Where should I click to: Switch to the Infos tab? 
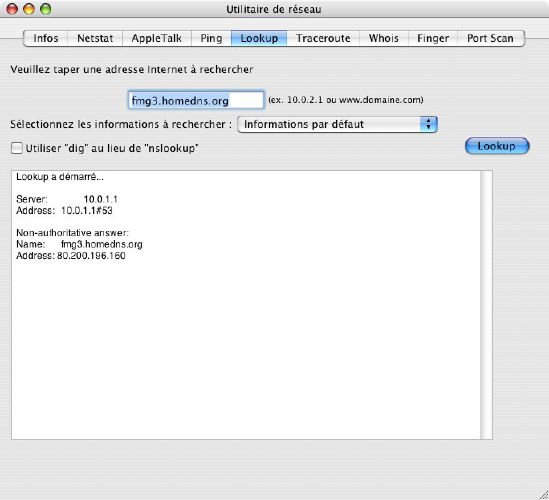click(46, 38)
